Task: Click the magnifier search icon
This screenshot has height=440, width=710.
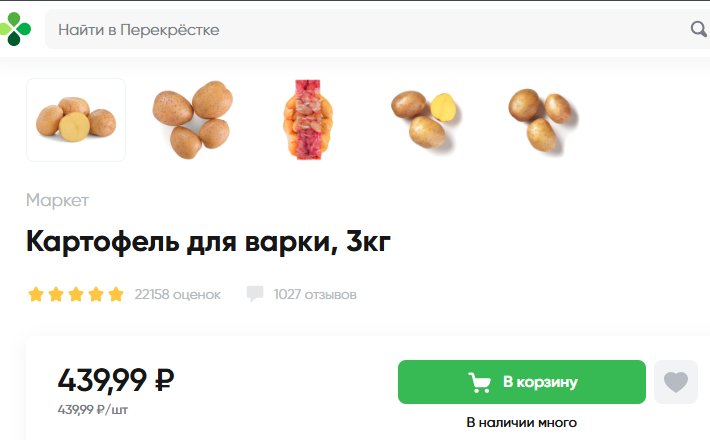Action: coord(699,29)
